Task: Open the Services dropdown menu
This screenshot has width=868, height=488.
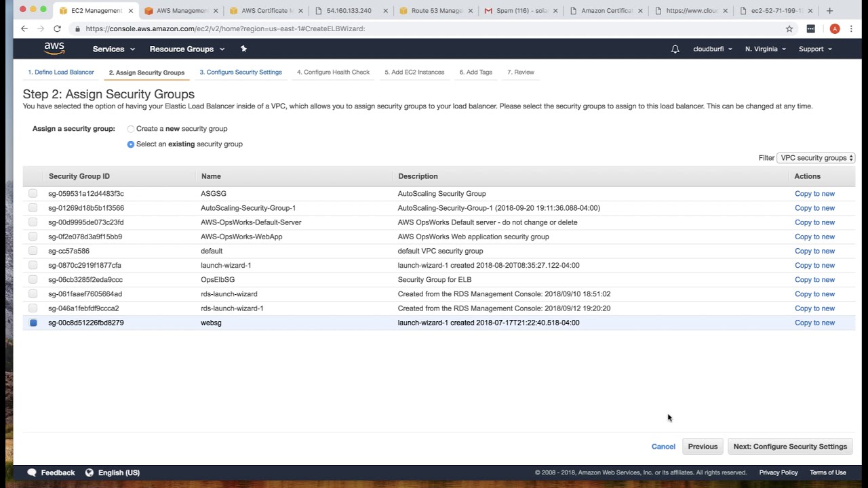Action: (x=114, y=49)
